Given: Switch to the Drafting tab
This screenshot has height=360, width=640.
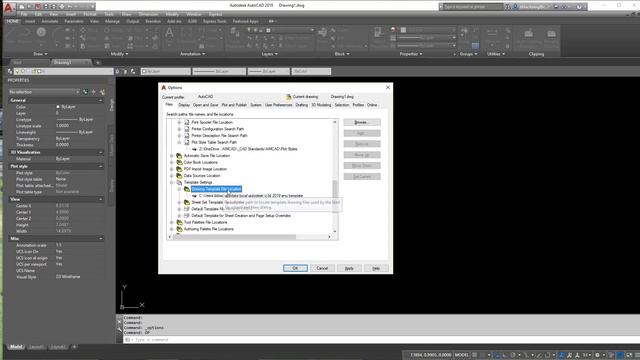Looking at the screenshot, I should pyautogui.click(x=302, y=105).
